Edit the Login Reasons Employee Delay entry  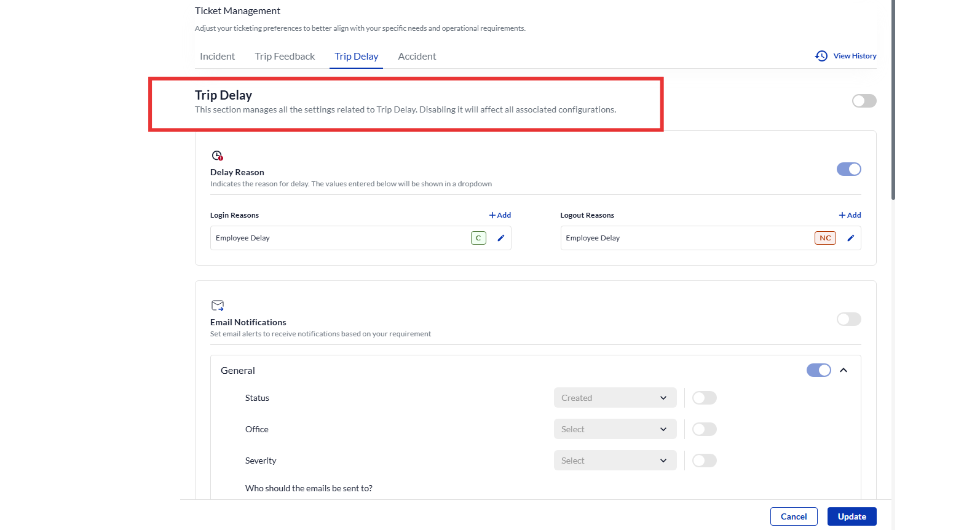pyautogui.click(x=501, y=238)
